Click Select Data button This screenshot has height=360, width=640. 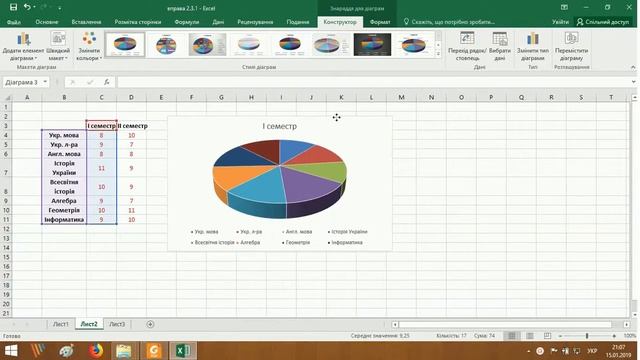coord(500,47)
